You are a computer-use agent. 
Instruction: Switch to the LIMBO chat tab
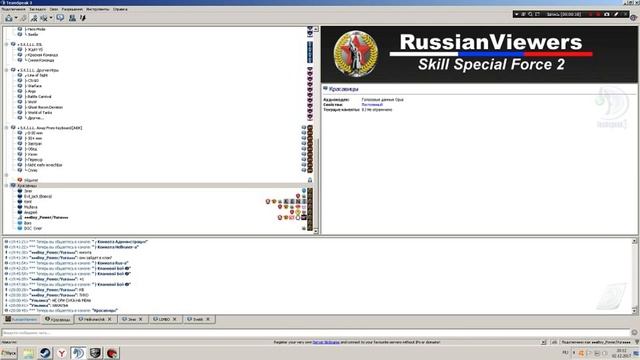tap(164, 319)
